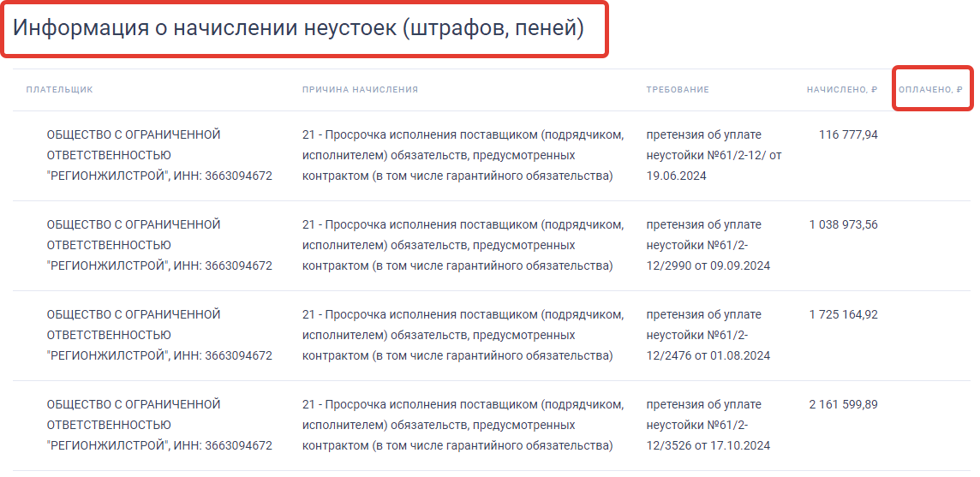The image size is (980, 477).
Task: Select the amount 1 725 164,92
Action: point(844,314)
